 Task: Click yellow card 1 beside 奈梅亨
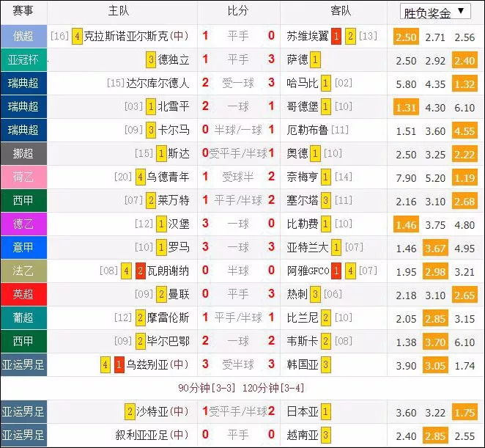[x=326, y=177]
